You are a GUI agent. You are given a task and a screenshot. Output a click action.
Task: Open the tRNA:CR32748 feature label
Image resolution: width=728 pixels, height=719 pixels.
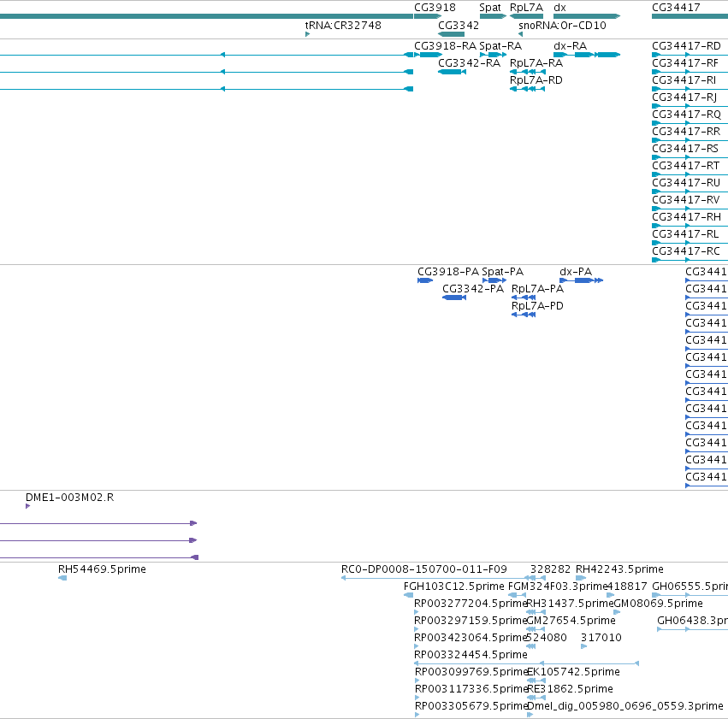click(x=343, y=25)
